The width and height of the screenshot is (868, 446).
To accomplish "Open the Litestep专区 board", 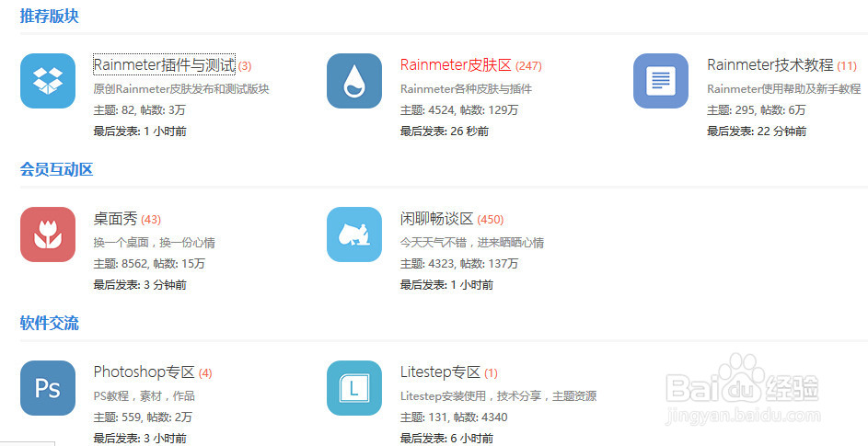I will pos(440,372).
